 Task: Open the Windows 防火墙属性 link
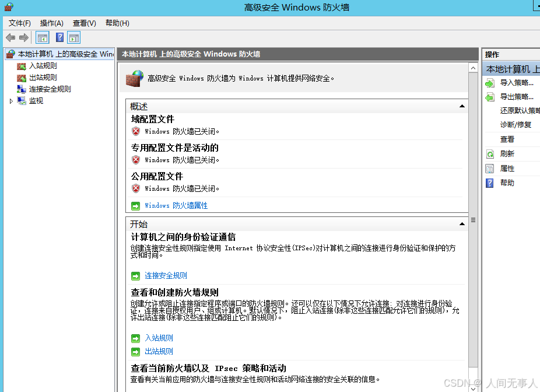coord(176,206)
